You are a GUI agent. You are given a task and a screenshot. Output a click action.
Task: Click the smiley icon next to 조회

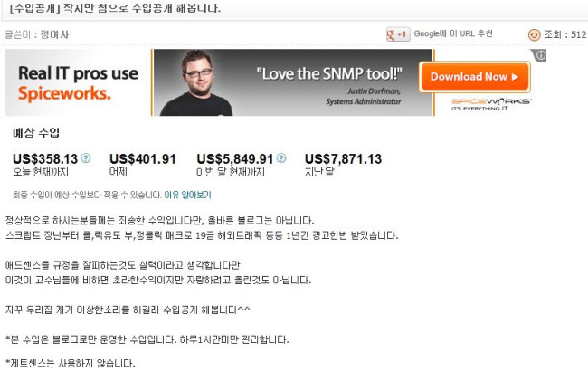tap(534, 35)
